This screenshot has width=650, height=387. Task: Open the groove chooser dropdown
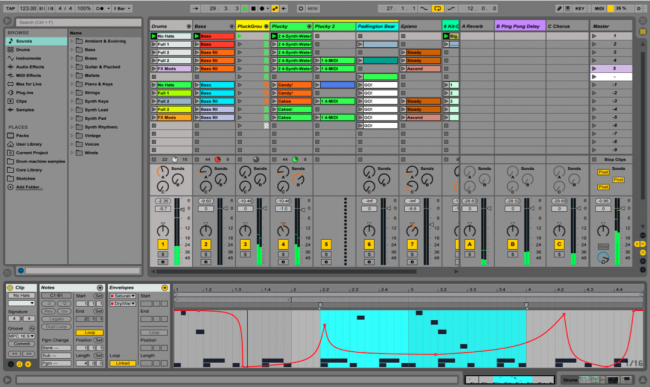[22, 336]
